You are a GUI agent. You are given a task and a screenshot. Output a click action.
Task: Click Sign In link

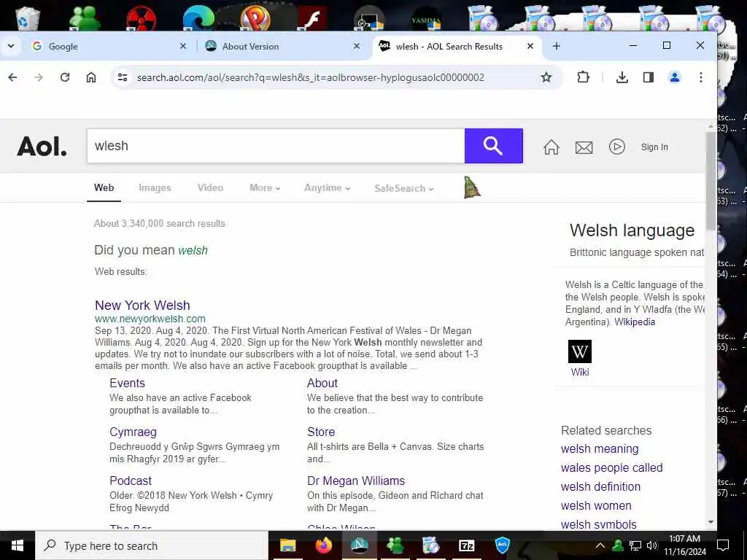click(654, 147)
